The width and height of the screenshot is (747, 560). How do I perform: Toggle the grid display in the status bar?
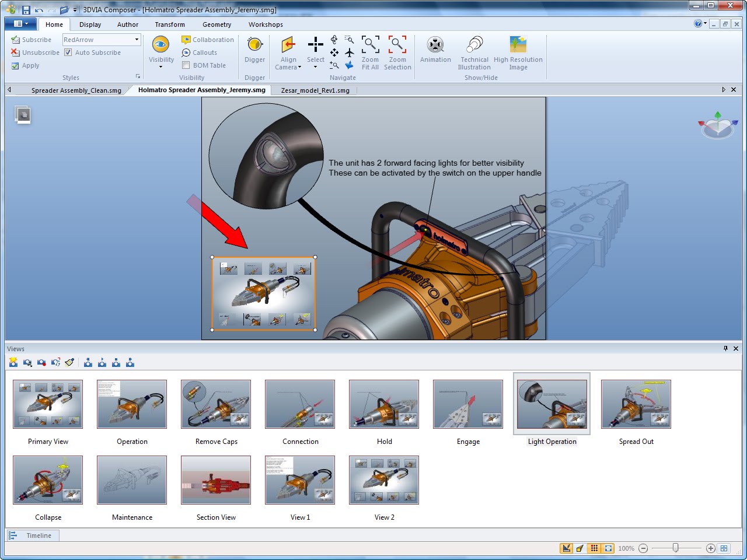594,548
